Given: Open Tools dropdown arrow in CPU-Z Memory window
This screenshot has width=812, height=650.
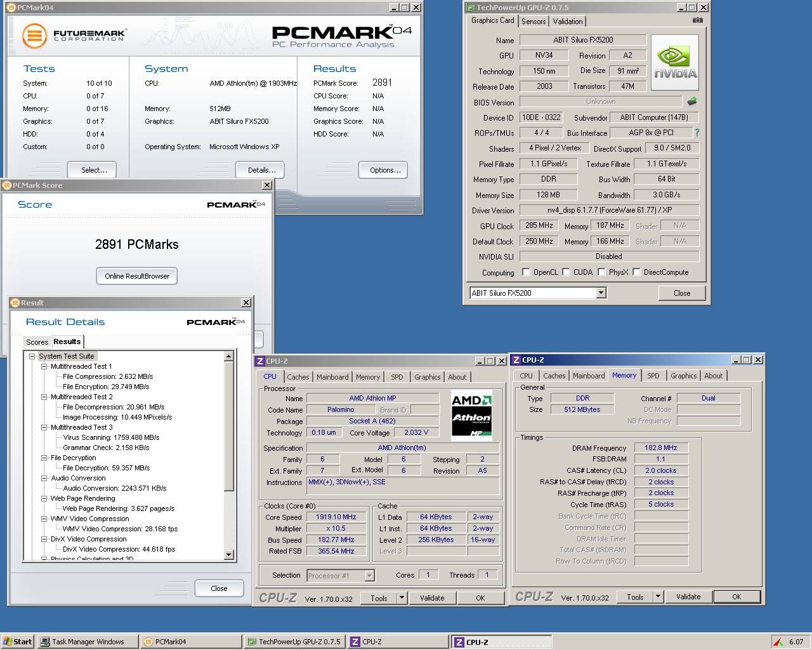Looking at the screenshot, I should point(658,597).
